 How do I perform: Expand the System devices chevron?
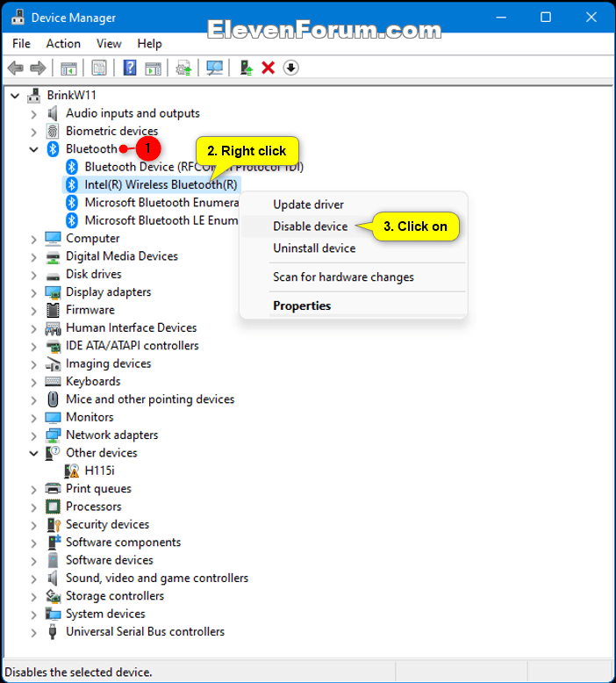(x=34, y=615)
